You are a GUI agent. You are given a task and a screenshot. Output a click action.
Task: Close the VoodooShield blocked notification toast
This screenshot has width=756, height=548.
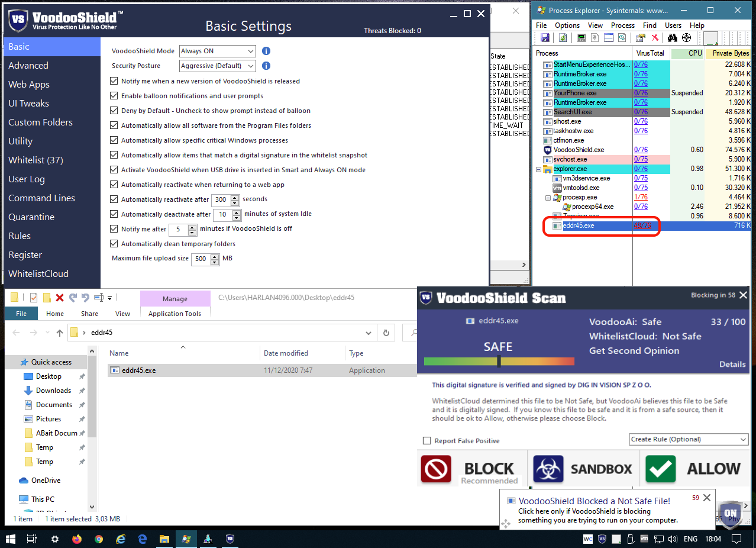click(706, 498)
